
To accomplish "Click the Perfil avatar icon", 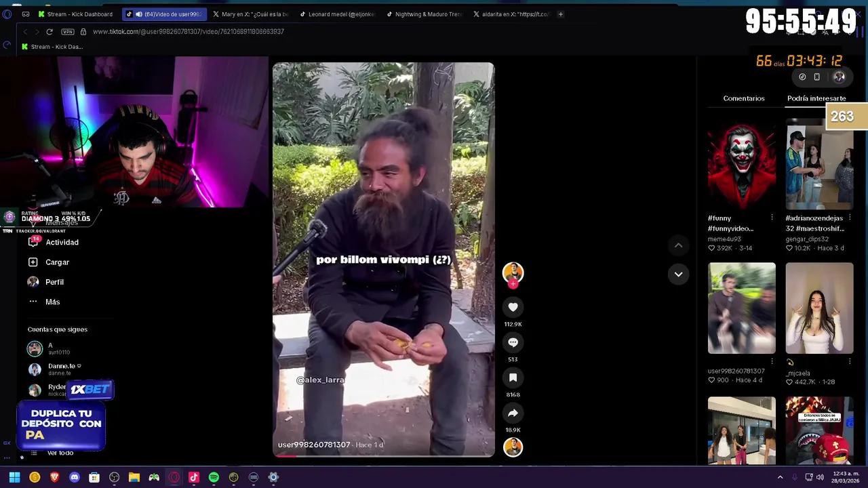I will tap(33, 282).
